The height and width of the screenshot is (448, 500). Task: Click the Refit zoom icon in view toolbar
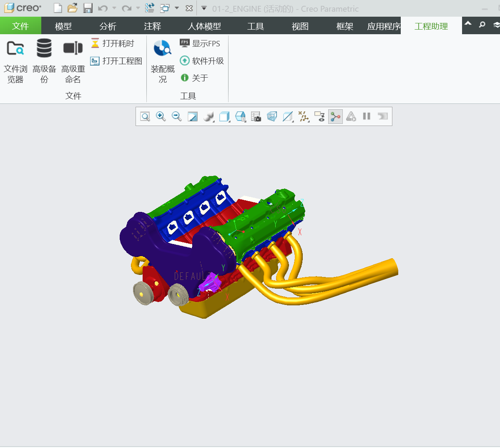(x=145, y=116)
